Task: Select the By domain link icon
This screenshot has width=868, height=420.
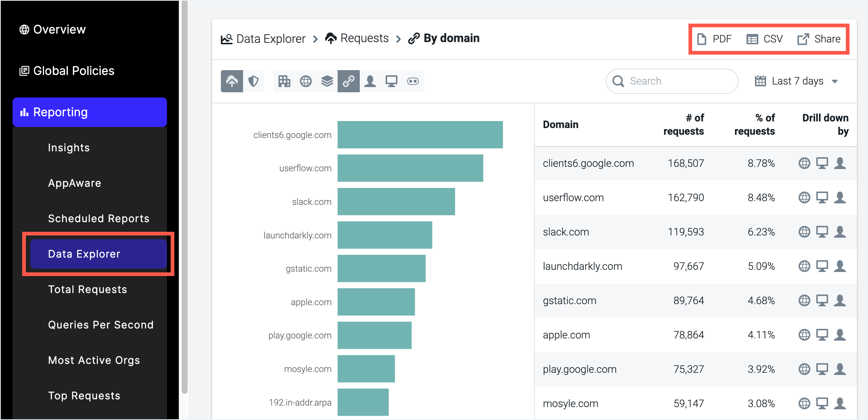Action: (349, 81)
